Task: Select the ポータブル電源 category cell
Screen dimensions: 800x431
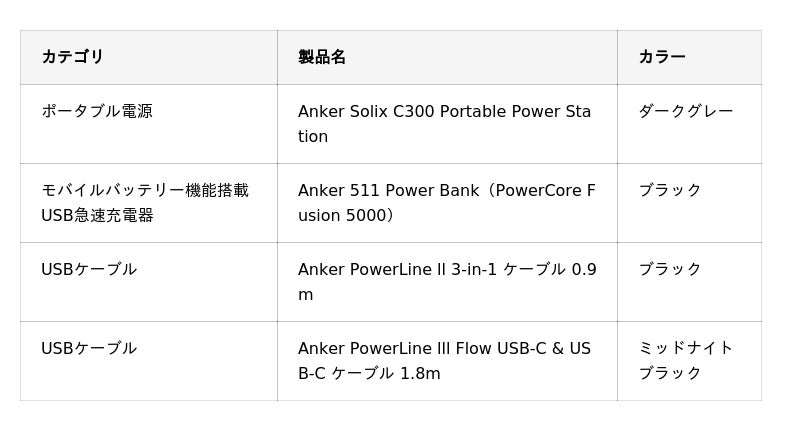Action: click(97, 111)
